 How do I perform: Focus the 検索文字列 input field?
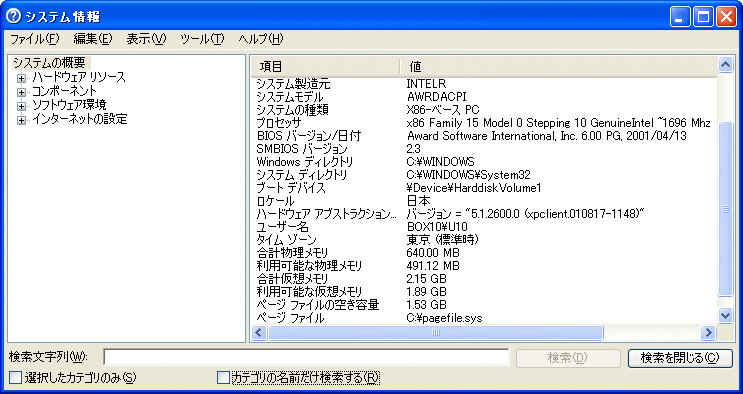tap(306, 357)
